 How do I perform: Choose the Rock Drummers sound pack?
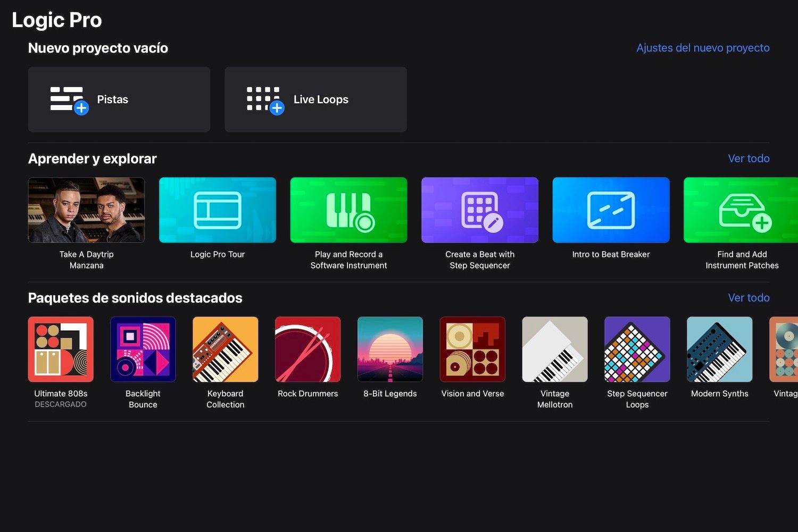coord(307,350)
